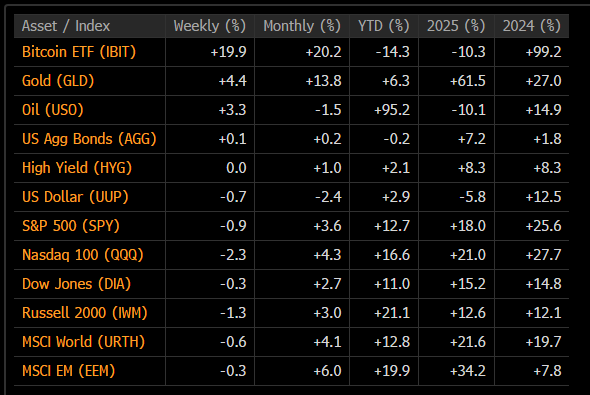Select US Dollar 2024 value +12.5

pos(543,197)
